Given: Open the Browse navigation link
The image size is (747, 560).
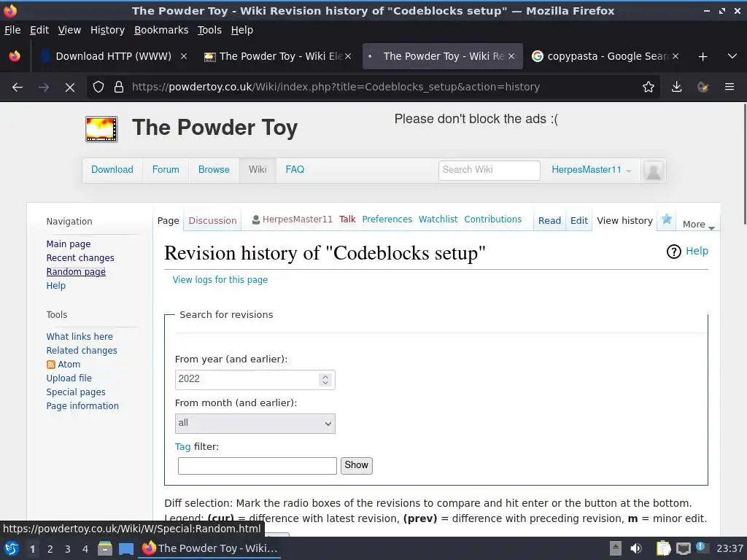Looking at the screenshot, I should (x=214, y=169).
